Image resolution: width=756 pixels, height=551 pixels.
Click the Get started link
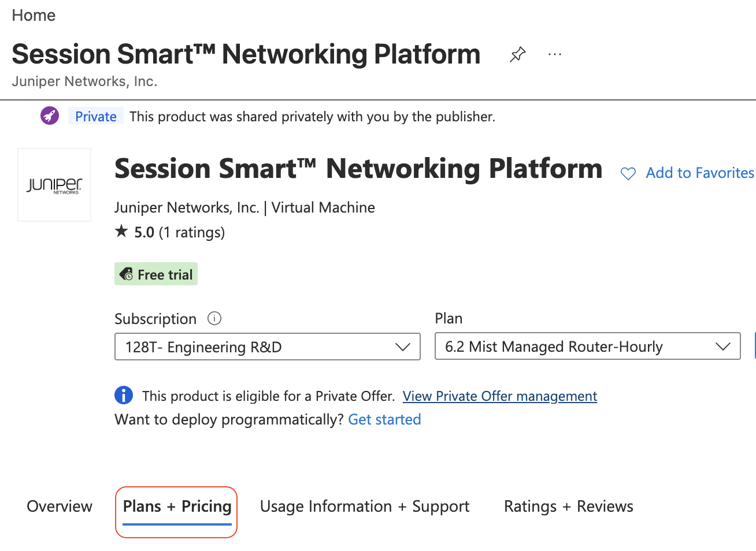[x=384, y=419]
